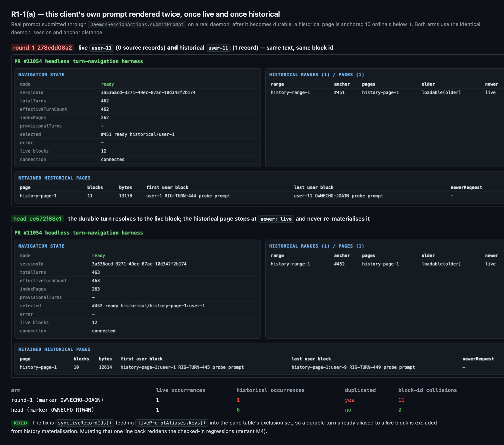504x445 pixels.
Task: Click the green FIXED status badge
Action: pyautogui.click(x=20, y=423)
